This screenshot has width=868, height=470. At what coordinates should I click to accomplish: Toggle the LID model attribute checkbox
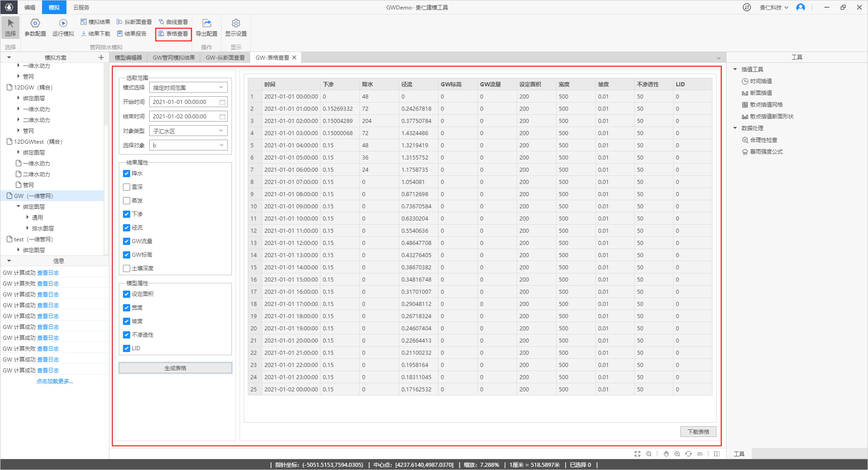coord(127,348)
